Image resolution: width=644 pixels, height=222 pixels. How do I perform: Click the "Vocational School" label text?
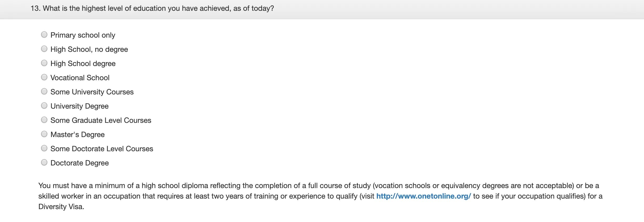pos(80,78)
